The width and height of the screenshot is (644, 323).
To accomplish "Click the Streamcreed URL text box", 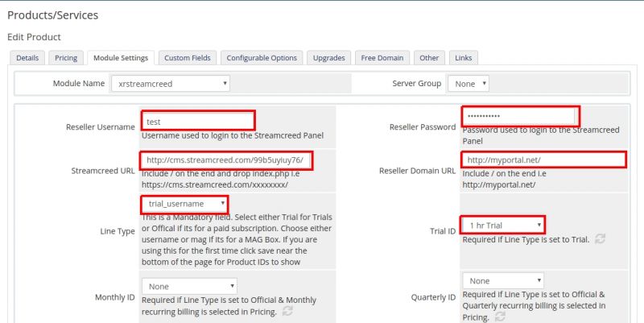I will (x=225, y=160).
